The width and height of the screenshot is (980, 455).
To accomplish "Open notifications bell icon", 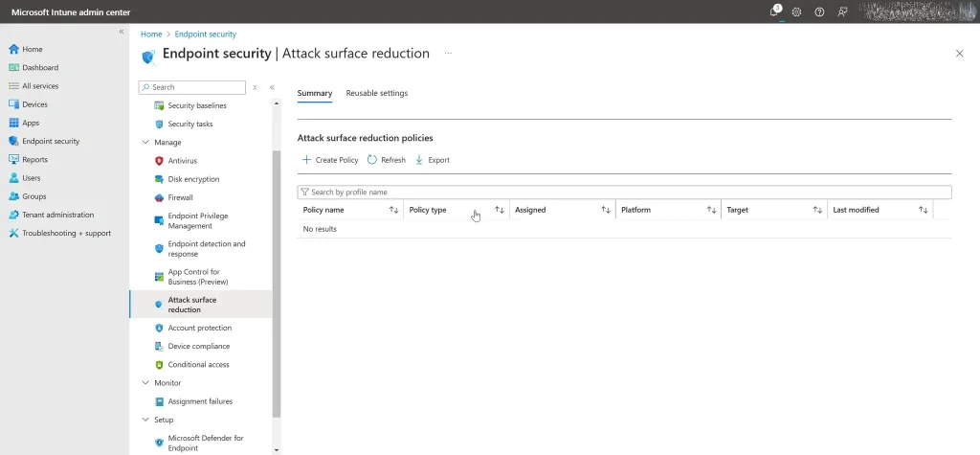I will 775,11.
